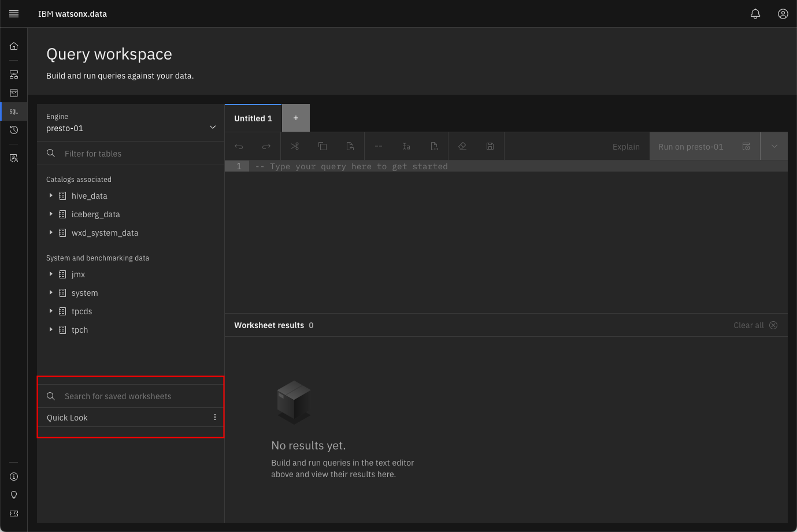Open the user profile menu
This screenshot has width=797, height=532.
(x=783, y=14)
